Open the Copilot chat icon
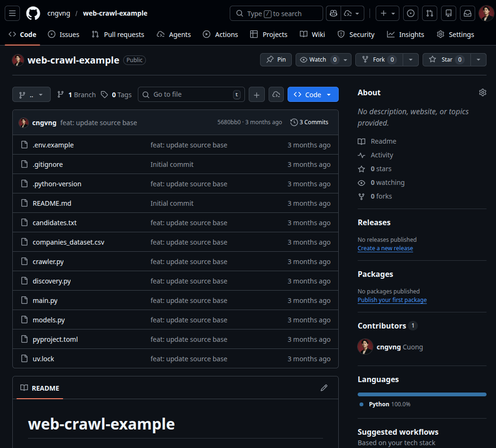Screen dimensions: 496x448 [334, 13]
